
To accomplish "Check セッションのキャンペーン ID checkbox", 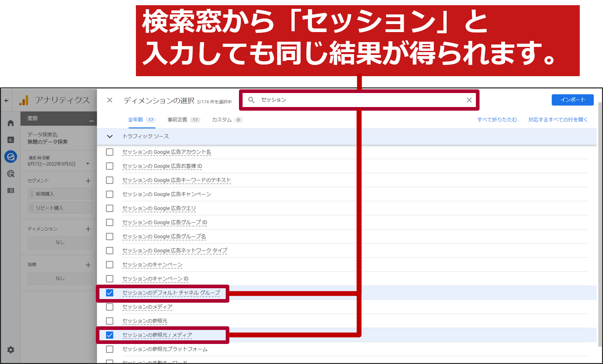I will [x=109, y=279].
